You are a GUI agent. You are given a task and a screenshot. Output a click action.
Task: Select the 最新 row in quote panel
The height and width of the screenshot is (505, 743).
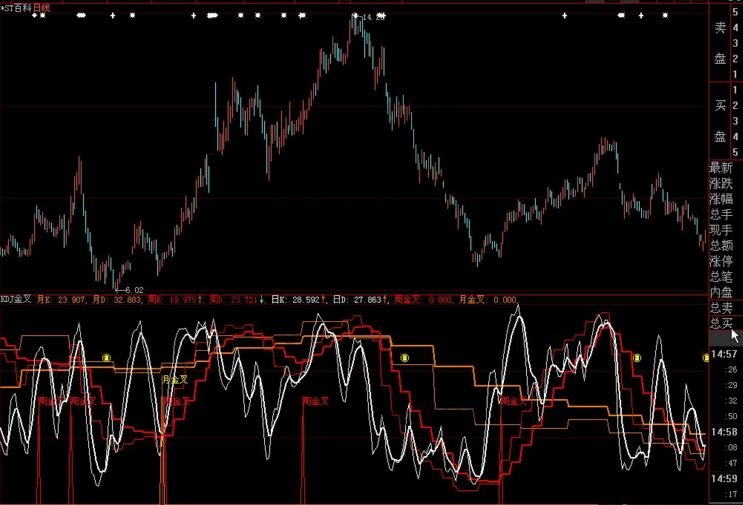[721, 168]
